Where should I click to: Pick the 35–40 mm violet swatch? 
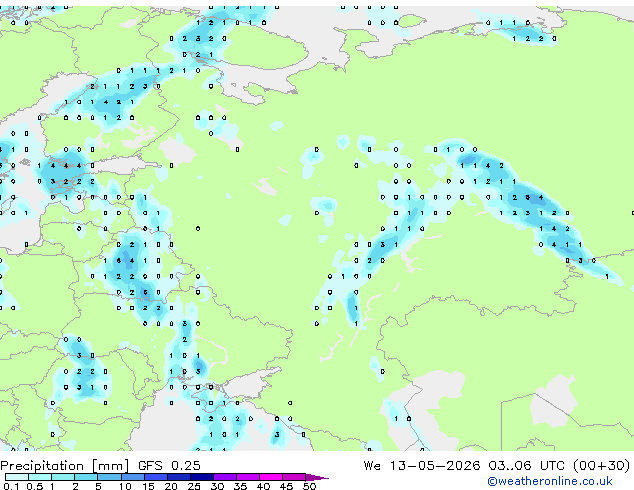[248, 477]
